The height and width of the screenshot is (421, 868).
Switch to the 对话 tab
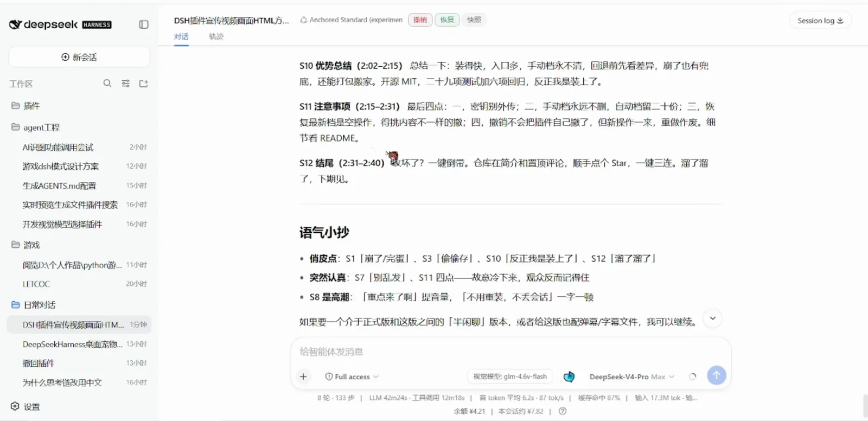point(181,36)
